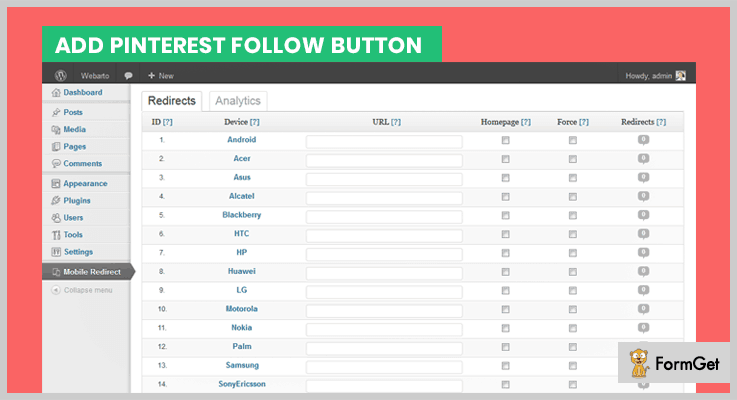737x400 pixels.
Task: Tick the Force checkbox for Blackberry
Action: 572,216
